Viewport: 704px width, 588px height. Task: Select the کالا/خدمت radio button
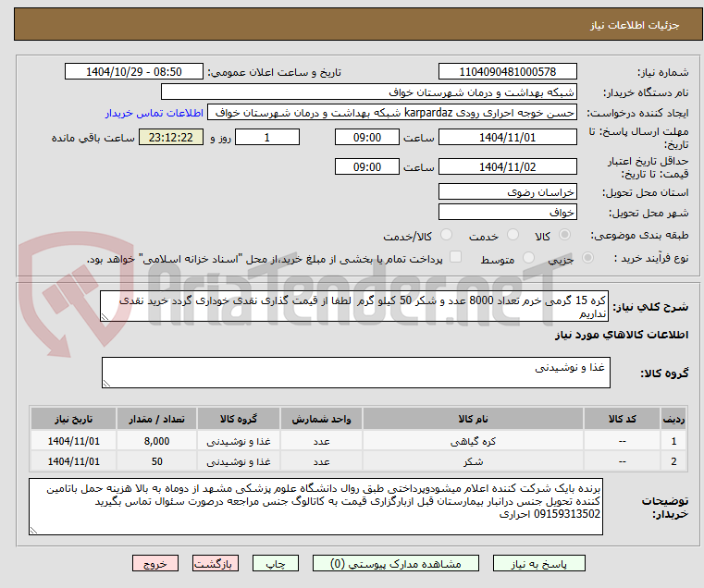(446, 235)
